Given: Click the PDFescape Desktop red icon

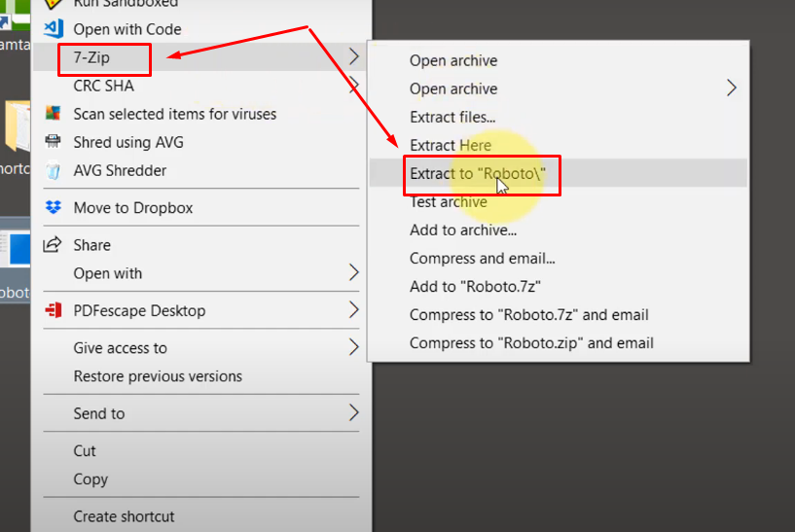Looking at the screenshot, I should [x=54, y=309].
